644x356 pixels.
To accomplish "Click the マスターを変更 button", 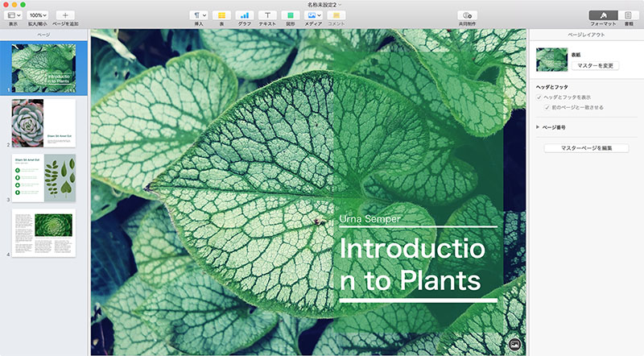I will [595, 66].
